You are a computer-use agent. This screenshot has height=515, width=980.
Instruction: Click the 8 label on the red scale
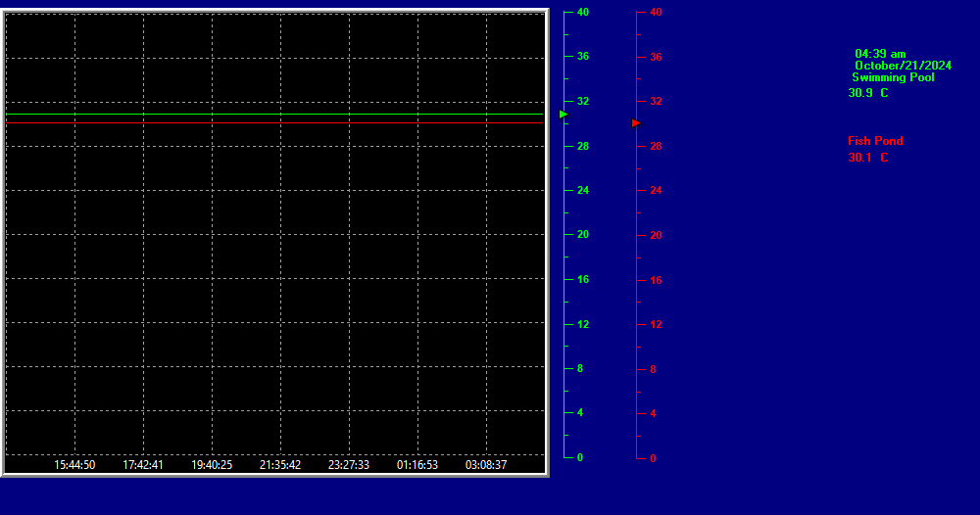pos(654,369)
